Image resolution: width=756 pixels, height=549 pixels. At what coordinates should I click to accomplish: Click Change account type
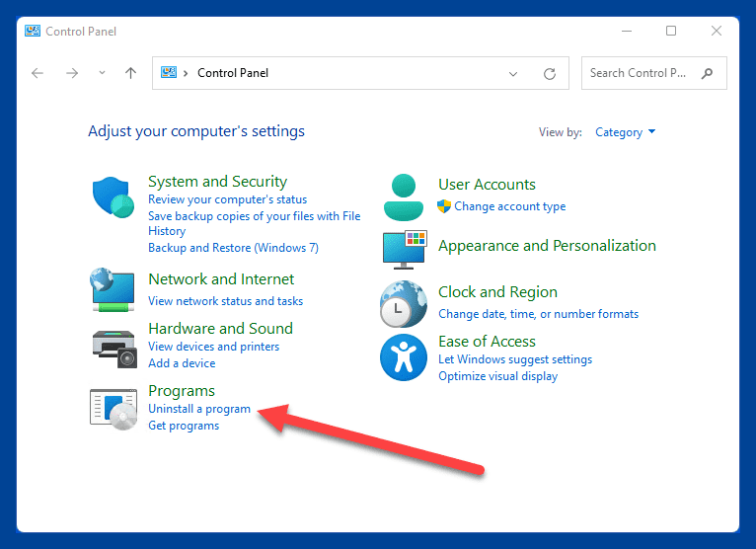pyautogui.click(x=509, y=206)
